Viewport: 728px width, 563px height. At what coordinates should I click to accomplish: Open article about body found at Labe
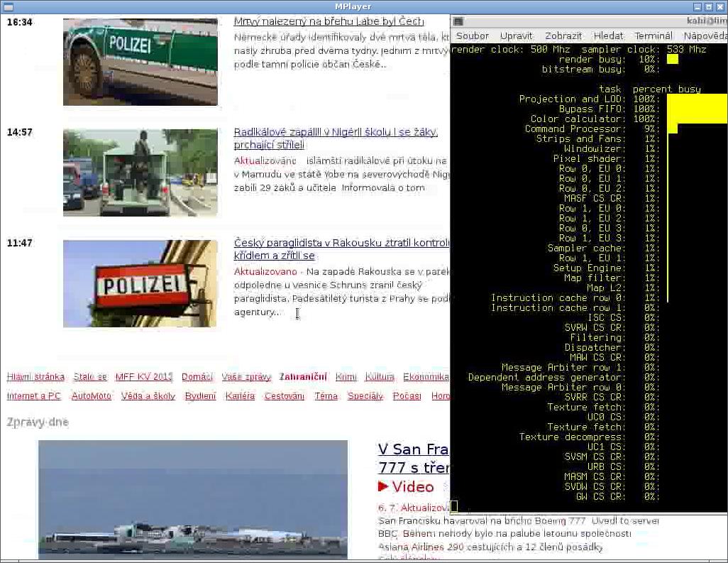[x=329, y=21]
